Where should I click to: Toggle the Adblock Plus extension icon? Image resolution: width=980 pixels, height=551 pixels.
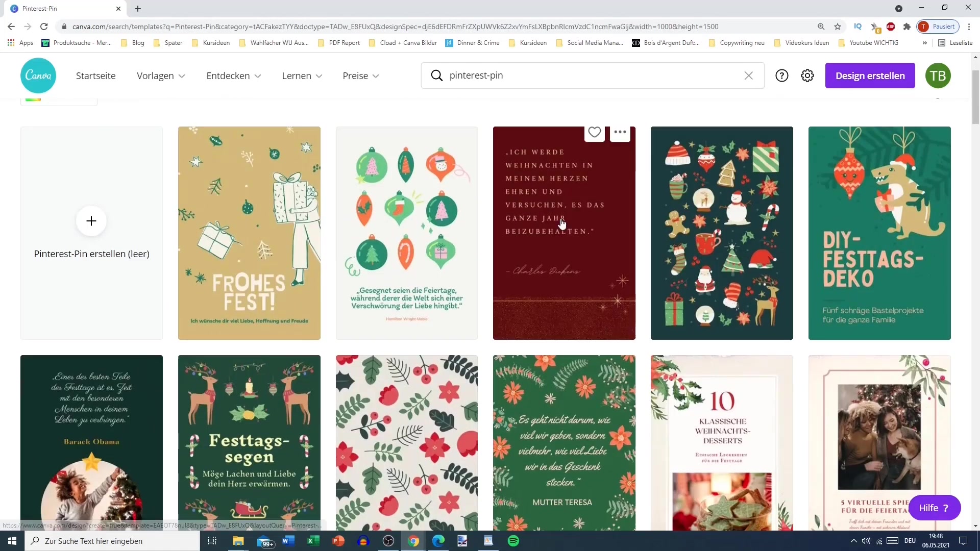[891, 27]
